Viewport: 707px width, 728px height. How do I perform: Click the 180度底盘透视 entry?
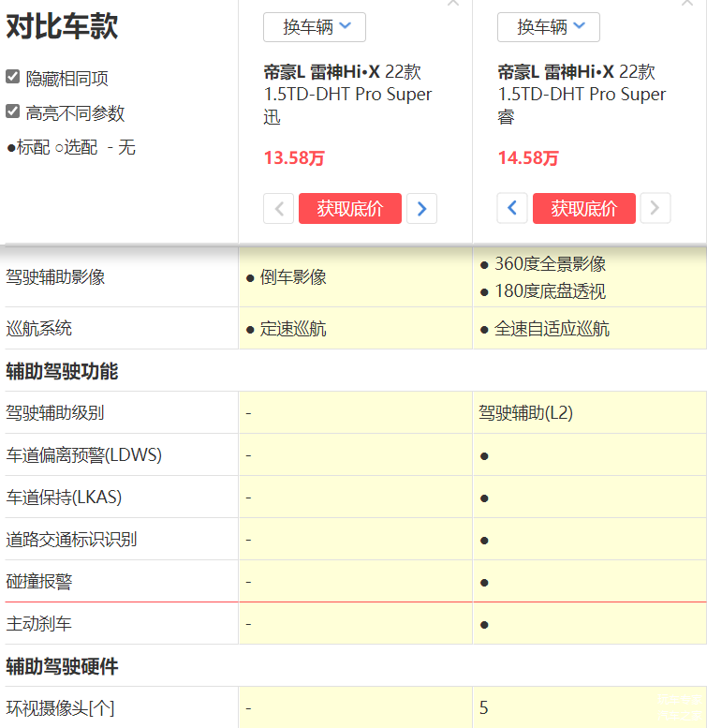[551, 291]
